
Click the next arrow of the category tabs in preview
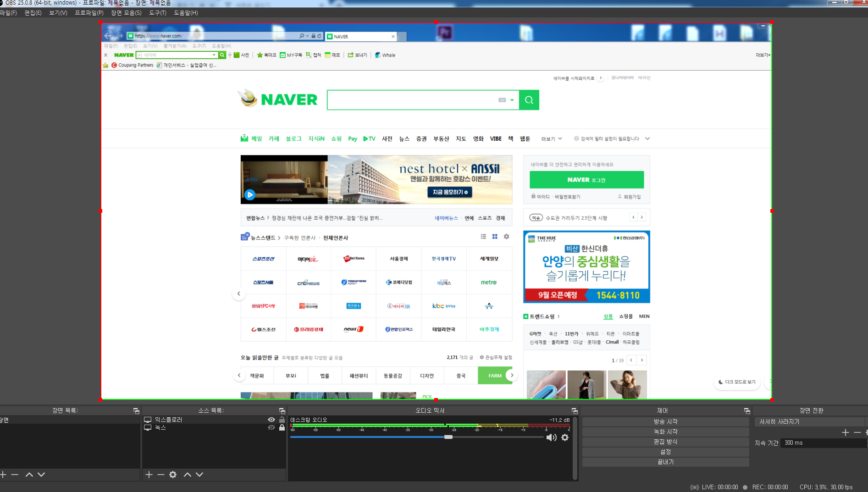point(512,375)
